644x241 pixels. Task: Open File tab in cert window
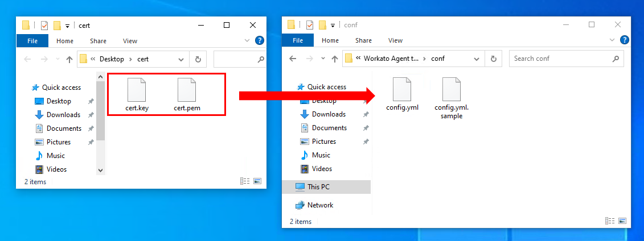(x=32, y=41)
